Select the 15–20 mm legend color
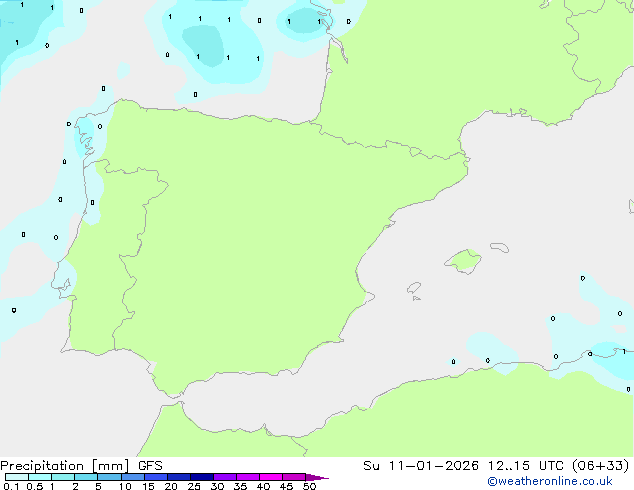Screen dimensions: 634x490 (156, 477)
